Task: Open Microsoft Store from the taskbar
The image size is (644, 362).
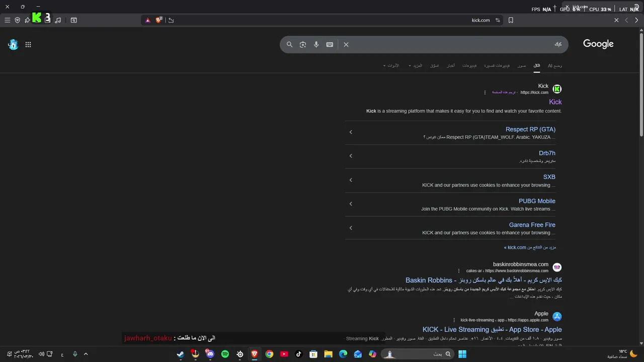Action: (x=313, y=354)
